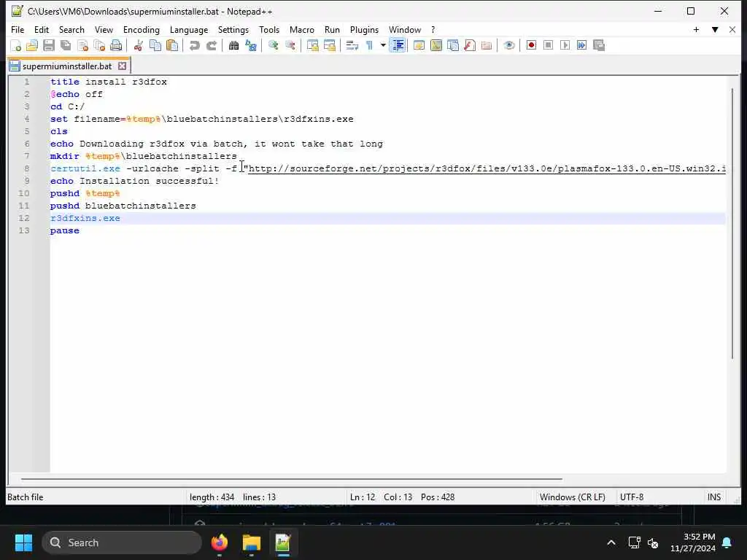Open Folder as Workspace panel
The height and width of the screenshot is (560, 747).
point(487,46)
